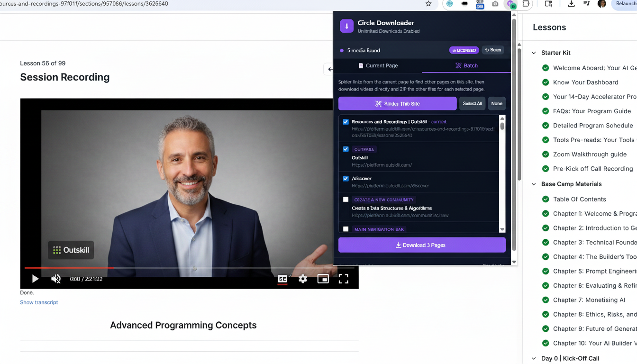This screenshot has height=364, width=637.
Task: Click the Circle Downloader extension toolbar icon
Action: point(510,4)
